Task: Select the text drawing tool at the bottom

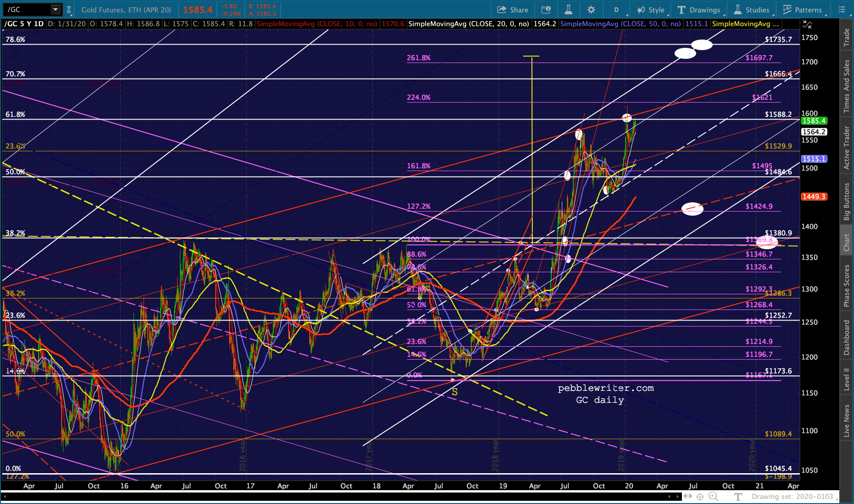Action: click(x=738, y=497)
